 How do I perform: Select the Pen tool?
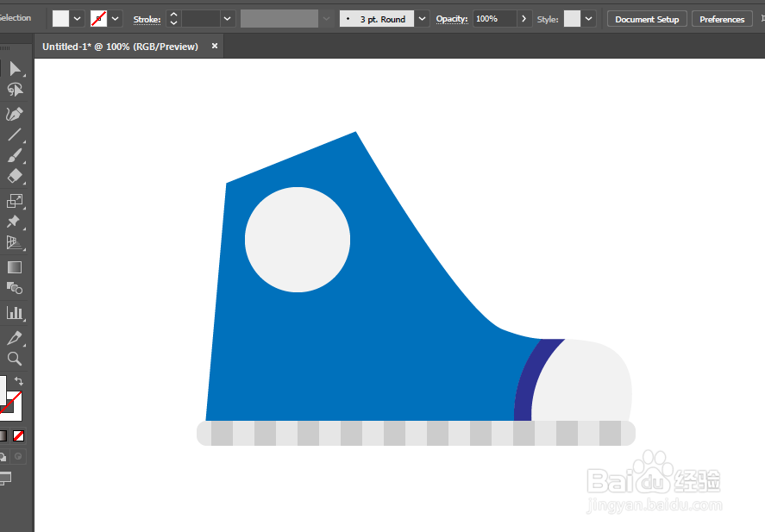click(x=15, y=114)
